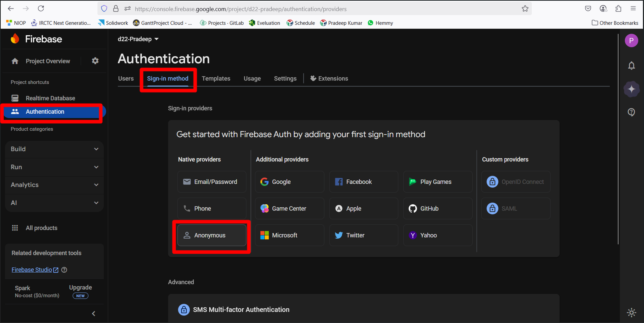Open the d22-Pradeep project dropdown

click(138, 39)
